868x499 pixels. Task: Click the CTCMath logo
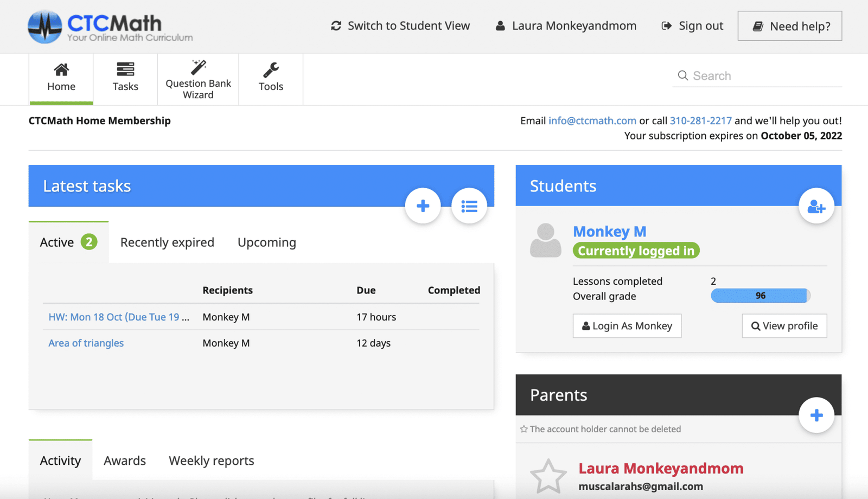tap(110, 27)
